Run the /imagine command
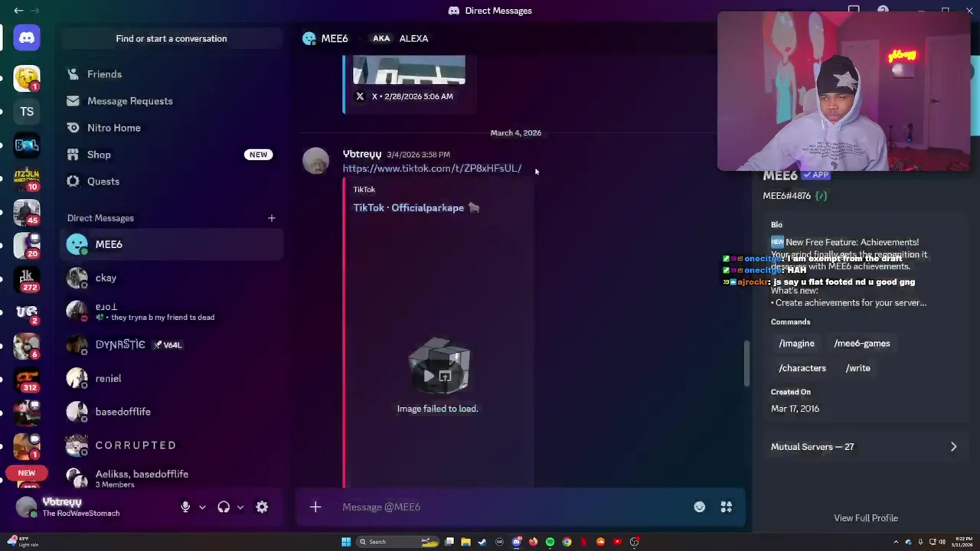Viewport: 980px width, 551px height. pos(796,344)
